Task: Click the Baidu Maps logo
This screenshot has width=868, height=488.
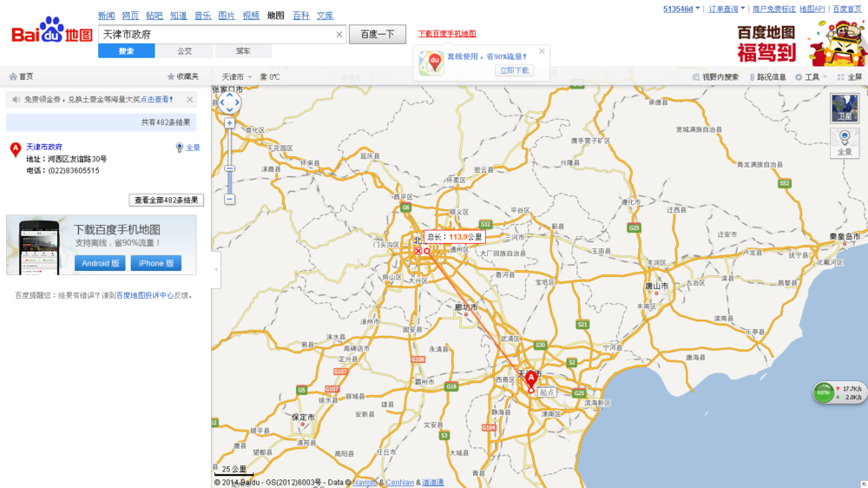Action: tap(51, 31)
